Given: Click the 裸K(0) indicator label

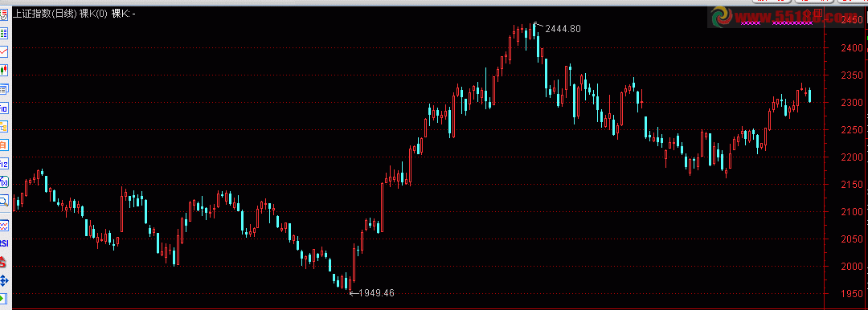Looking at the screenshot, I should [93, 14].
